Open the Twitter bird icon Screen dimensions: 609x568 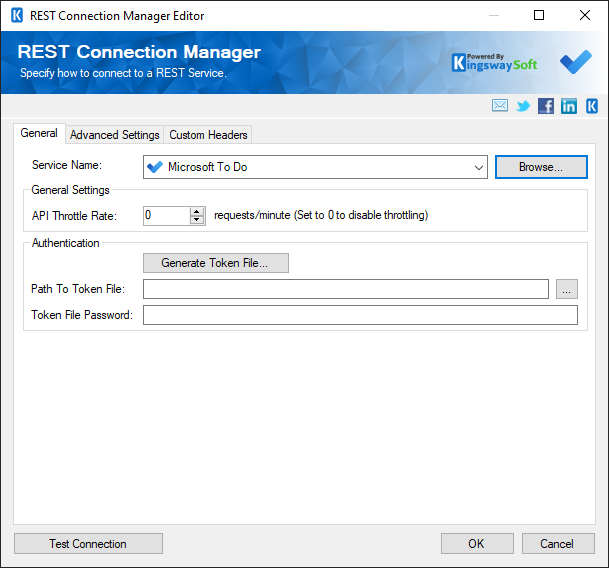(x=523, y=106)
